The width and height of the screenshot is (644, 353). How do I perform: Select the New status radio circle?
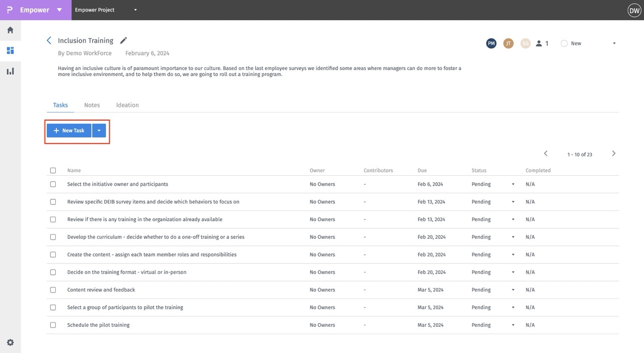click(x=564, y=43)
